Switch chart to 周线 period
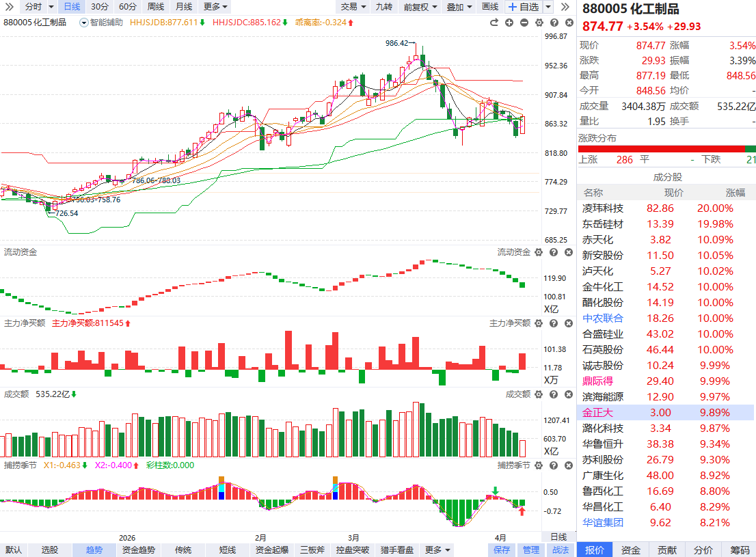This screenshot has height=557, width=756. click(x=156, y=7)
